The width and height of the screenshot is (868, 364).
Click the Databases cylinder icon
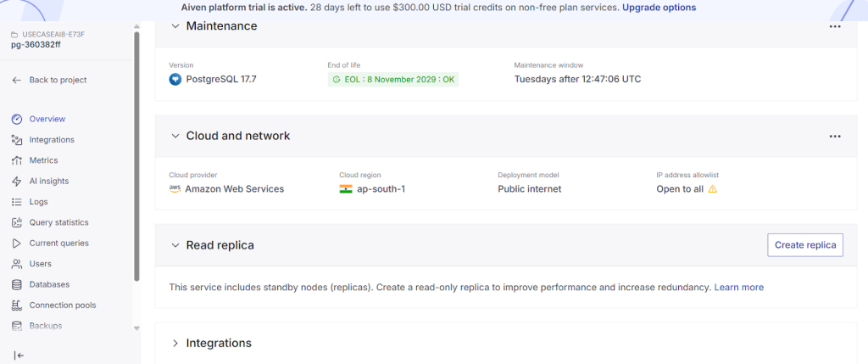click(x=16, y=284)
